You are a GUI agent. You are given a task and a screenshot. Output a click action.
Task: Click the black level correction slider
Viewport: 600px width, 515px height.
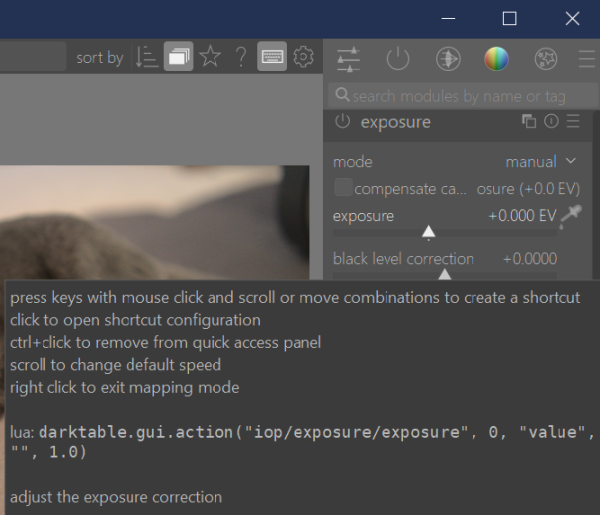coord(445,274)
